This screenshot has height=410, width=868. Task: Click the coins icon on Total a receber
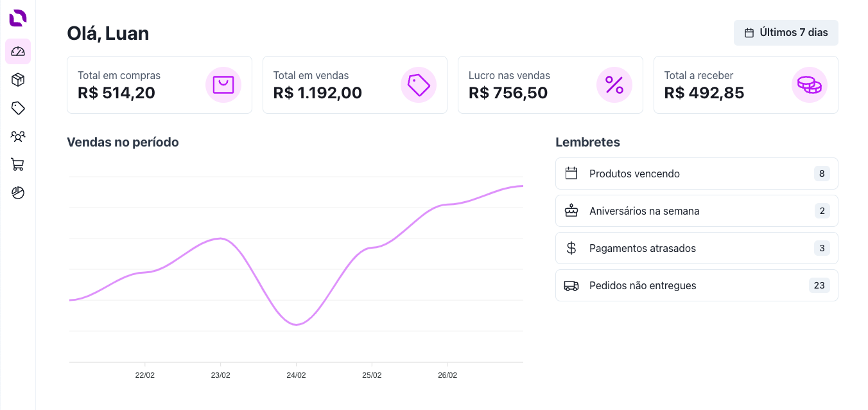pos(810,84)
